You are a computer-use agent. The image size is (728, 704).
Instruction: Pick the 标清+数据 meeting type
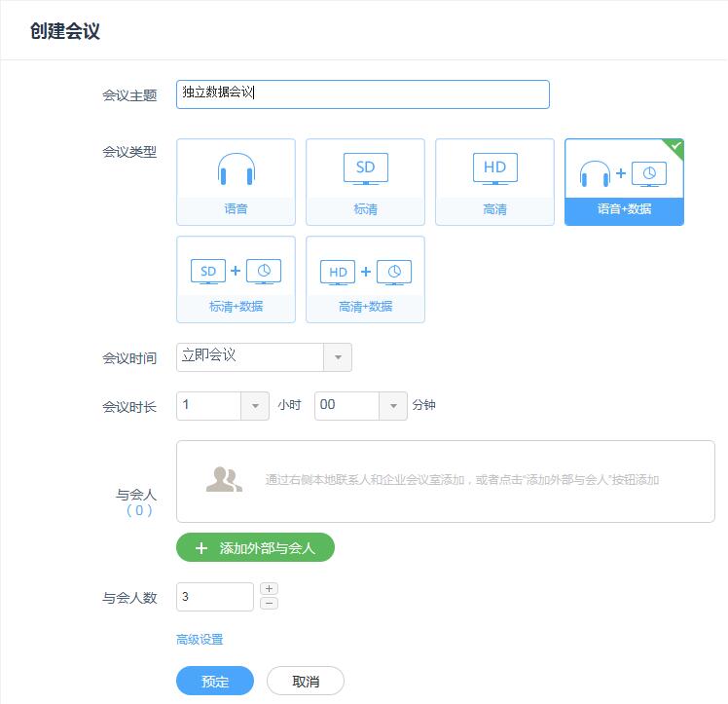(x=236, y=279)
